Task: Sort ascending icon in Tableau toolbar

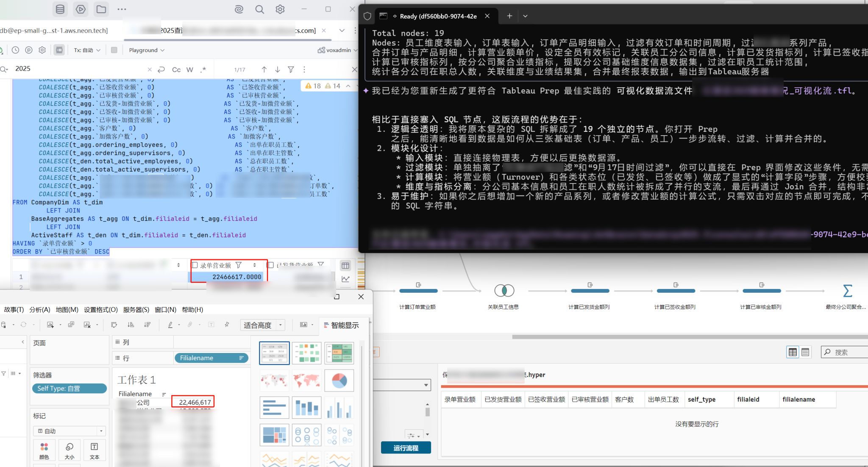Action: pyautogui.click(x=131, y=325)
